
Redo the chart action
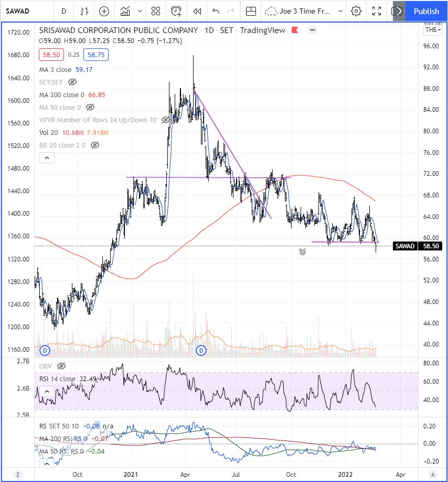pyautogui.click(x=230, y=12)
